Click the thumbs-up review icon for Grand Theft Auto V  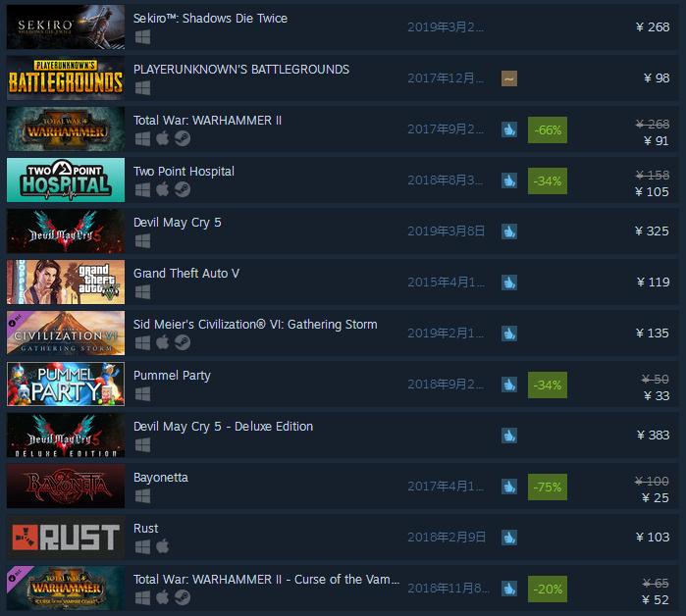point(509,282)
